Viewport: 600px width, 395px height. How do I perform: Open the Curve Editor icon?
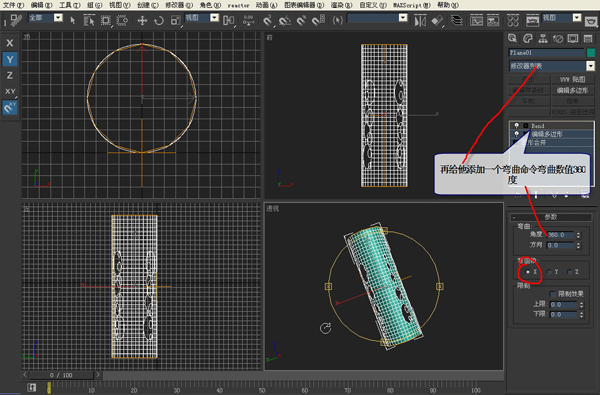(x=476, y=20)
